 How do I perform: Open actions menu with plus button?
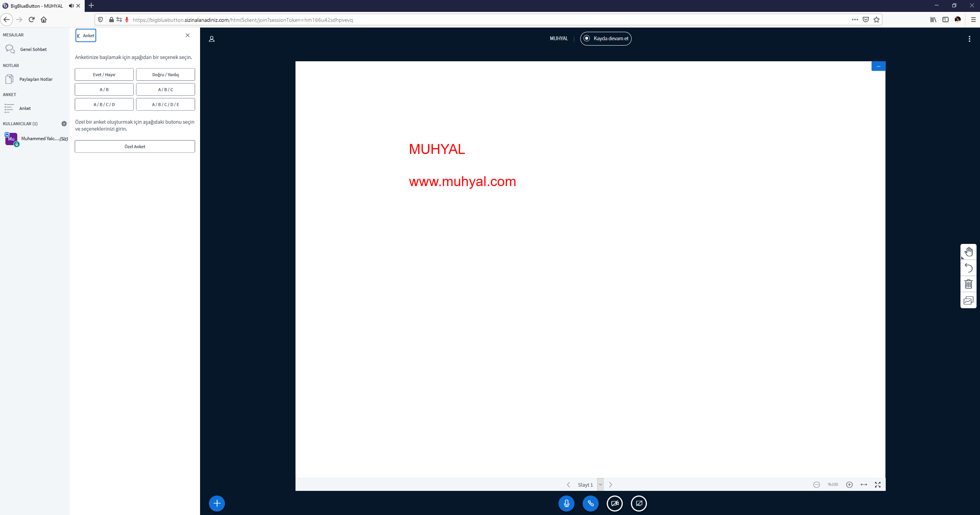pos(217,504)
